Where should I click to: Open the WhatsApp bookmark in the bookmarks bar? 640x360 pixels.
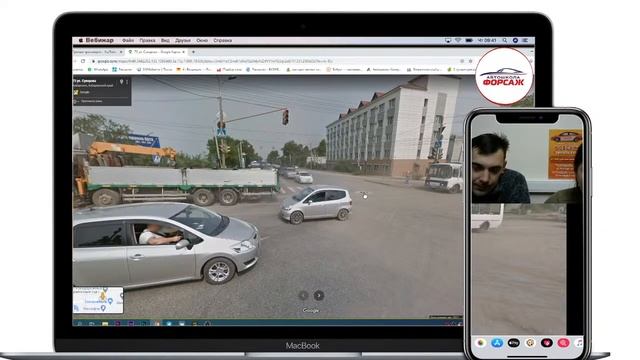pyautogui.click(x=98, y=70)
